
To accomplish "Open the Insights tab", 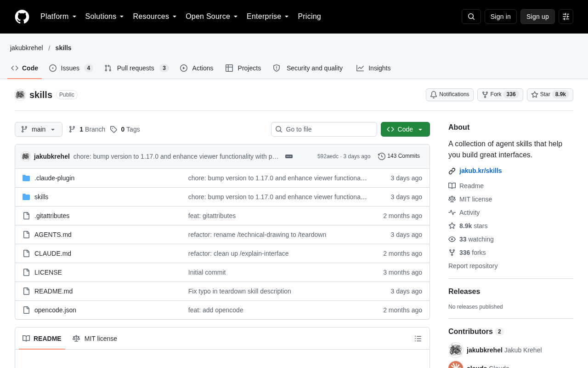I will pyautogui.click(x=373, y=68).
